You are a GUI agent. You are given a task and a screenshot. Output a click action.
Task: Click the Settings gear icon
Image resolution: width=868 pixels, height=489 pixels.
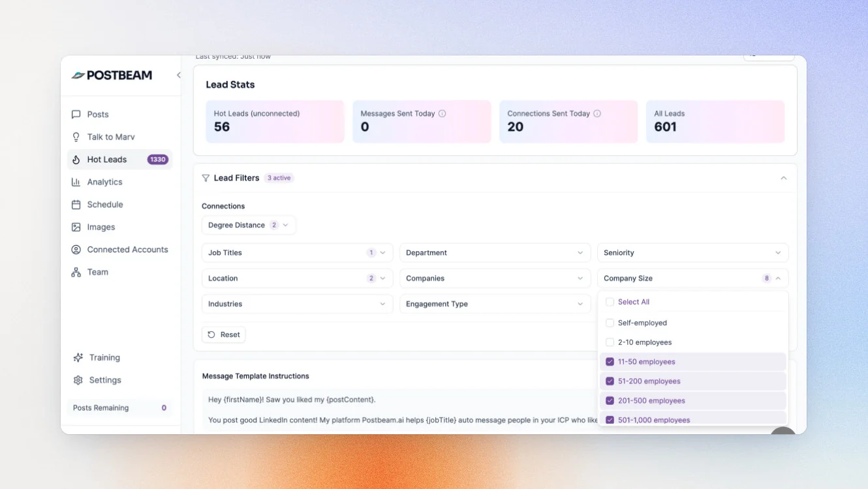coord(78,380)
